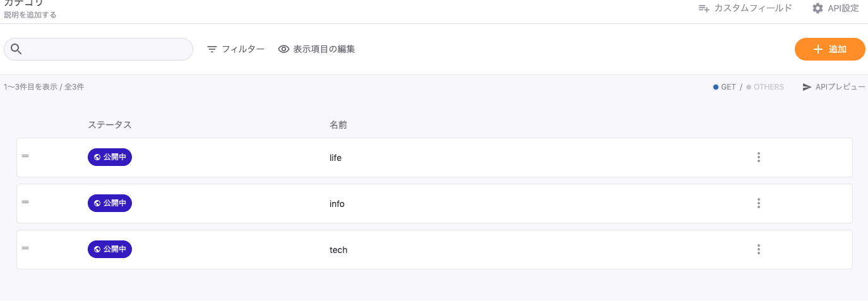Click the search magnifier icon
This screenshot has height=301, width=868.
pyautogui.click(x=16, y=49)
